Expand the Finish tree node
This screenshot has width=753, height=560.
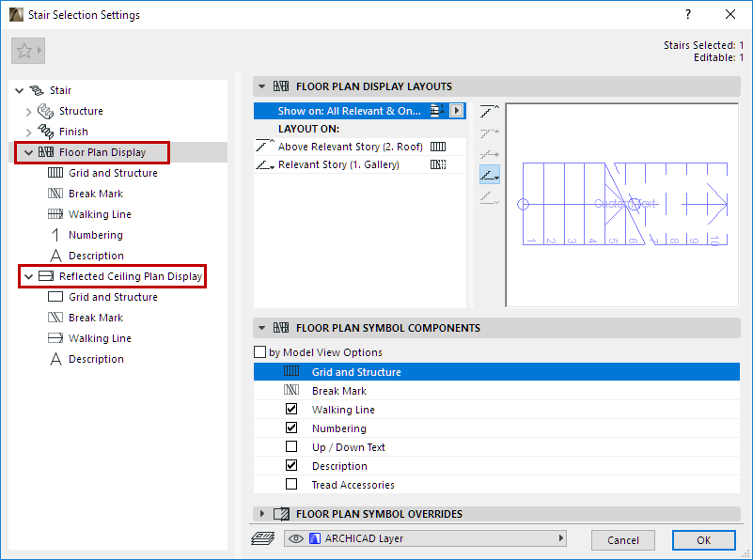(x=28, y=132)
